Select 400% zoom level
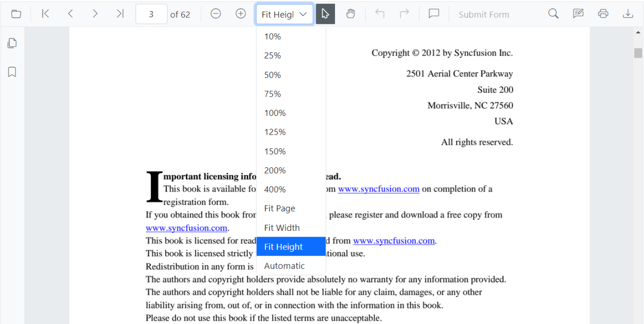The image size is (644, 324). pyautogui.click(x=291, y=189)
